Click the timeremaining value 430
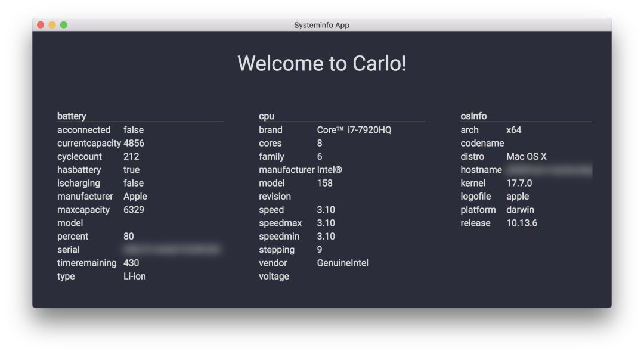Screen dimensions: 644x354 [x=131, y=263]
